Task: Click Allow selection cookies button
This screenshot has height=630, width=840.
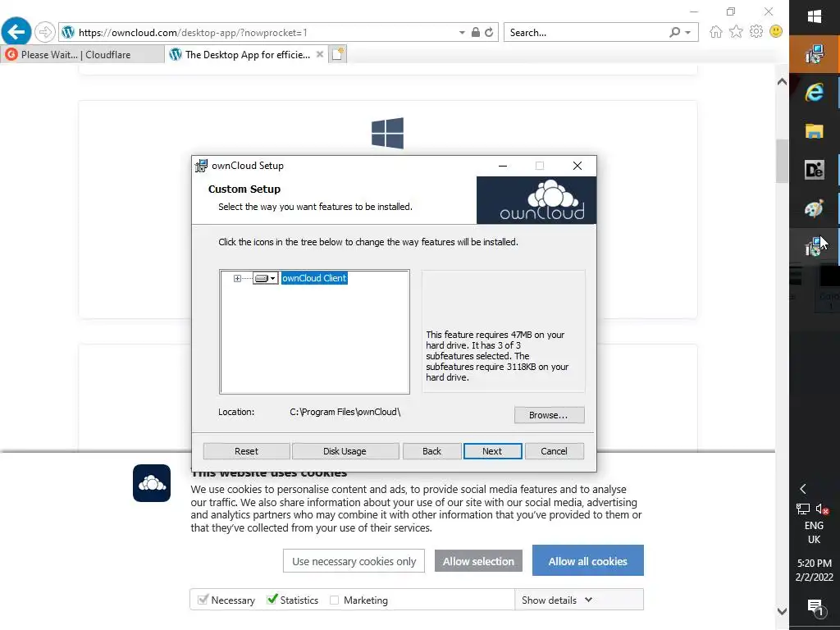Action: (x=478, y=561)
